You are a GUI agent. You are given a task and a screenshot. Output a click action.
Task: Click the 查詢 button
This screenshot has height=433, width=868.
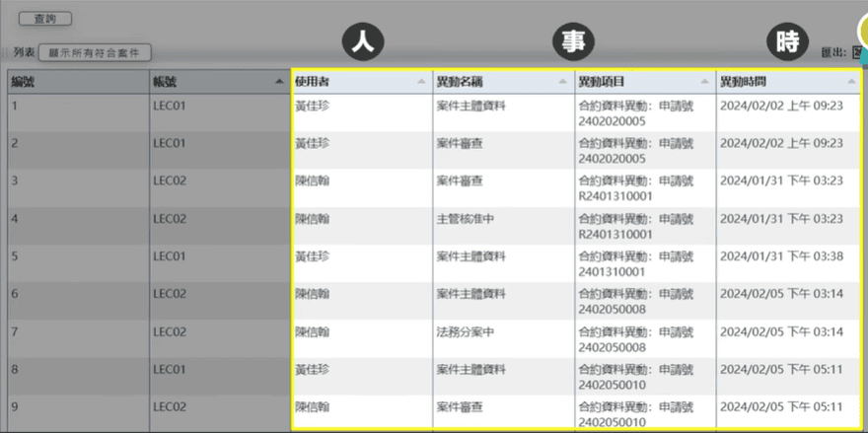click(44, 19)
